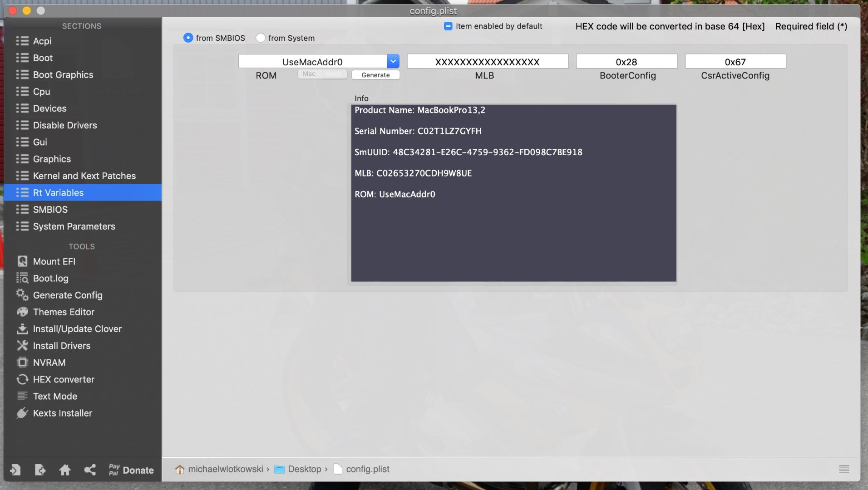This screenshot has width=868, height=490.
Task: Toggle the Item enabled by default checkbox
Action: point(448,26)
